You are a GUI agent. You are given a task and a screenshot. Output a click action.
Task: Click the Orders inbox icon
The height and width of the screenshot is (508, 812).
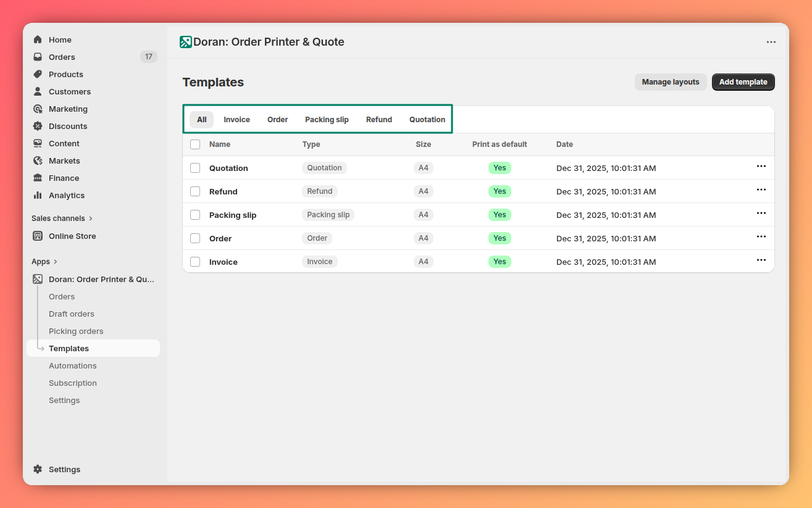[x=38, y=57]
